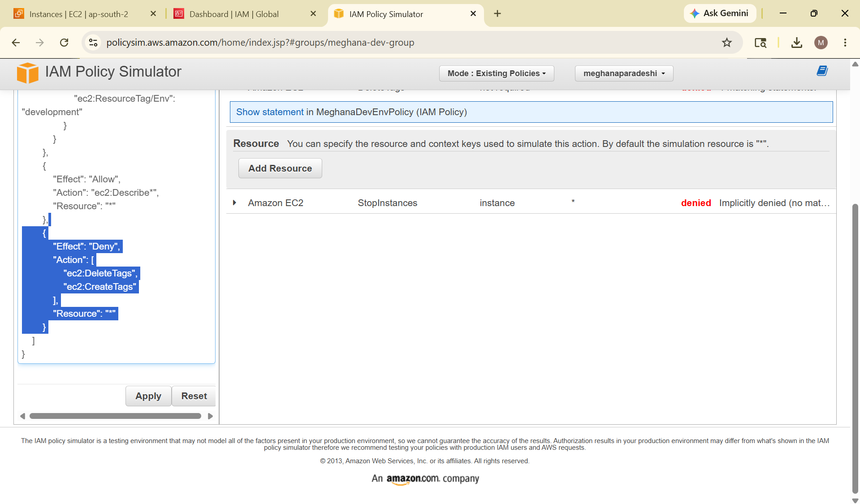Apply the edited policy
860x504 pixels.
click(x=148, y=396)
